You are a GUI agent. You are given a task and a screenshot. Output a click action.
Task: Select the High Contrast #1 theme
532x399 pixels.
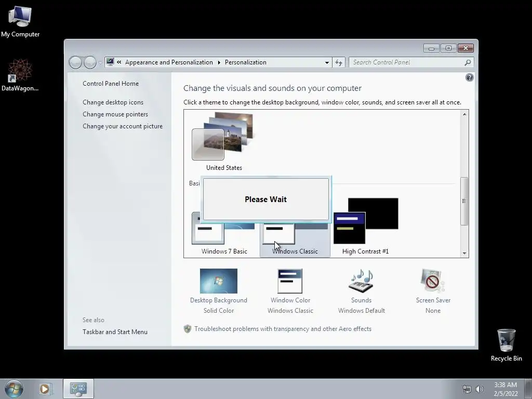tap(365, 227)
